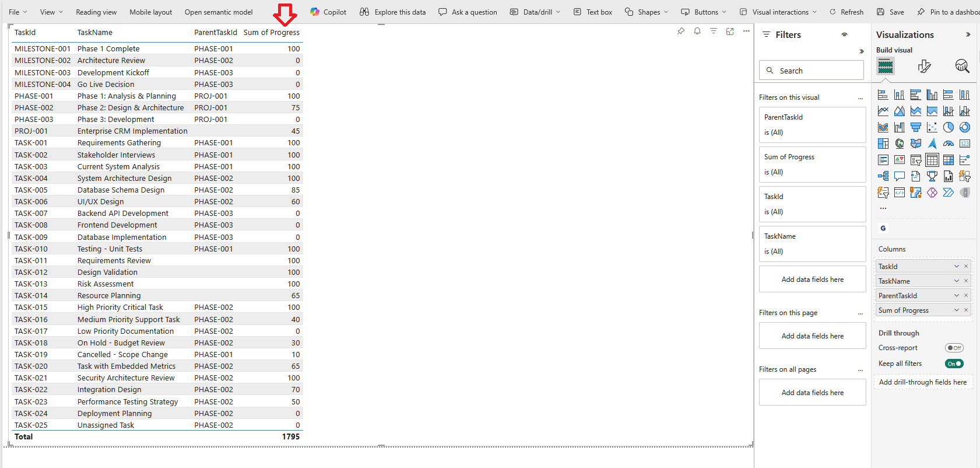Click Save in the toolbar

(x=890, y=12)
